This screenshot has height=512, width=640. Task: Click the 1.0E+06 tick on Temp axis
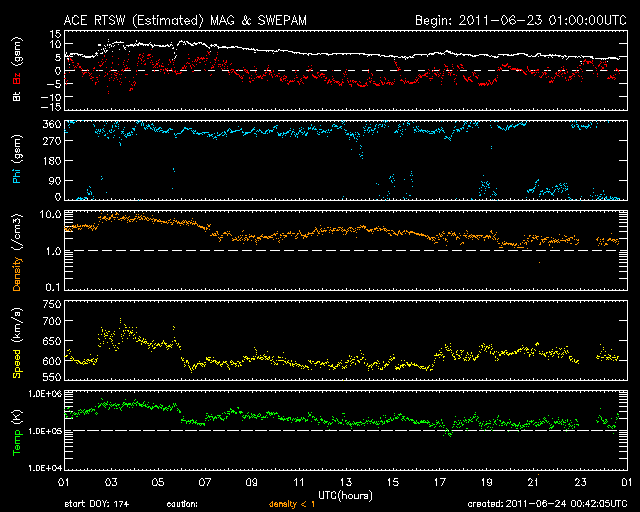[43, 394]
